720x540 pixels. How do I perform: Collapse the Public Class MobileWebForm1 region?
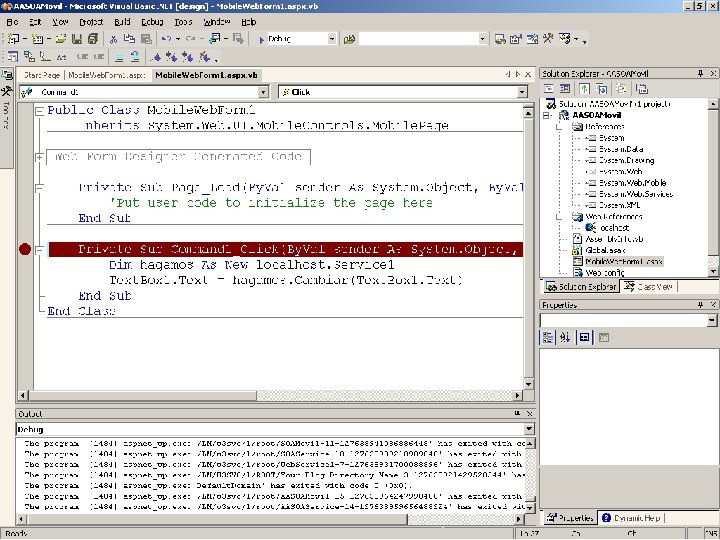(x=38, y=110)
